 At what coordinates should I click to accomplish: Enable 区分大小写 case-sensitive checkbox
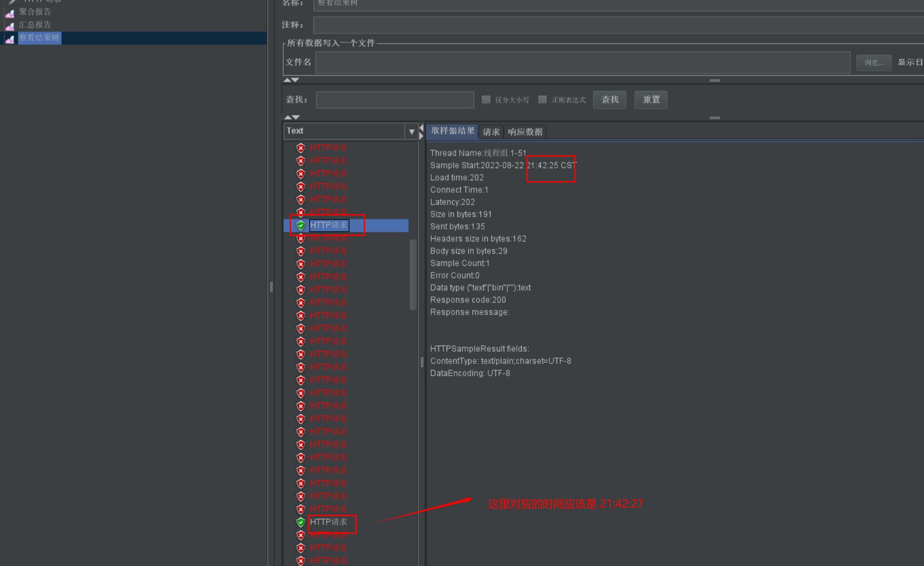point(486,100)
